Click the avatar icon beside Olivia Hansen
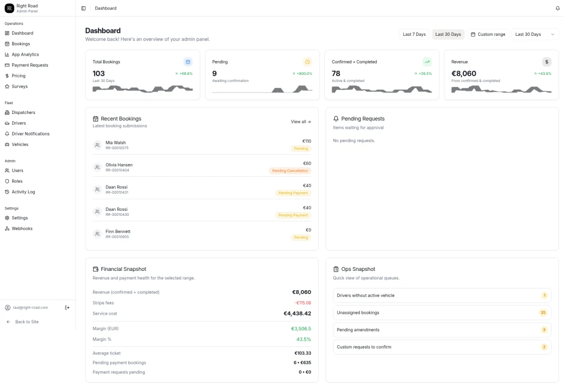 click(x=97, y=167)
